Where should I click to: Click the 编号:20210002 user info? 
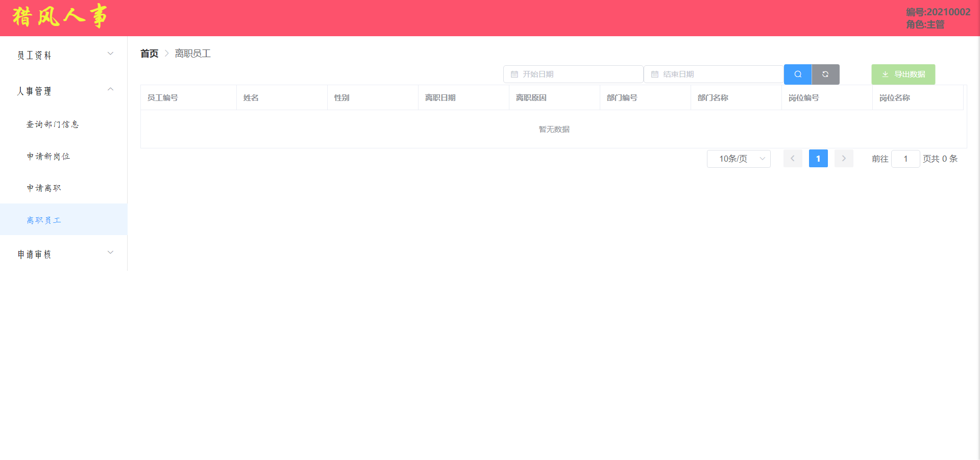[938, 12]
